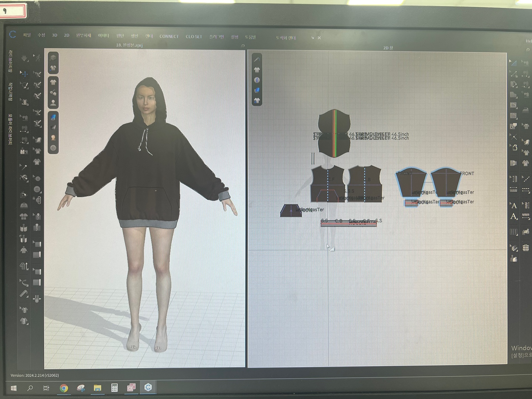
Task: Select the Select/Move tool with blue arrows
Action: (24, 74)
